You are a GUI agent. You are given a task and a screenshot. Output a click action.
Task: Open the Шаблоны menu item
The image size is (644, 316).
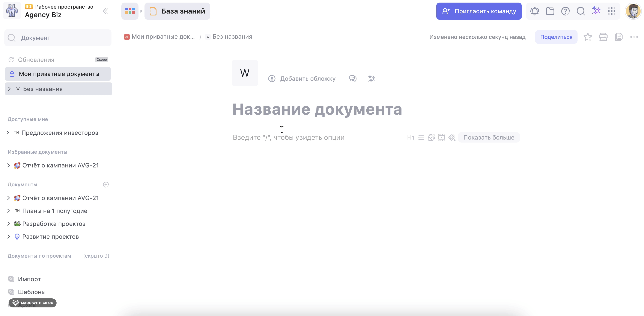click(32, 292)
